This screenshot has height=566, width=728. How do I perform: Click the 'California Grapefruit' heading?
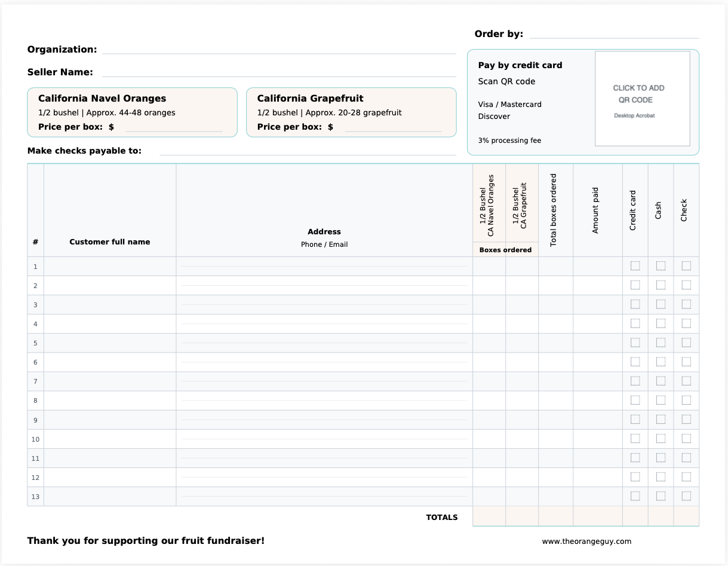pyautogui.click(x=310, y=99)
